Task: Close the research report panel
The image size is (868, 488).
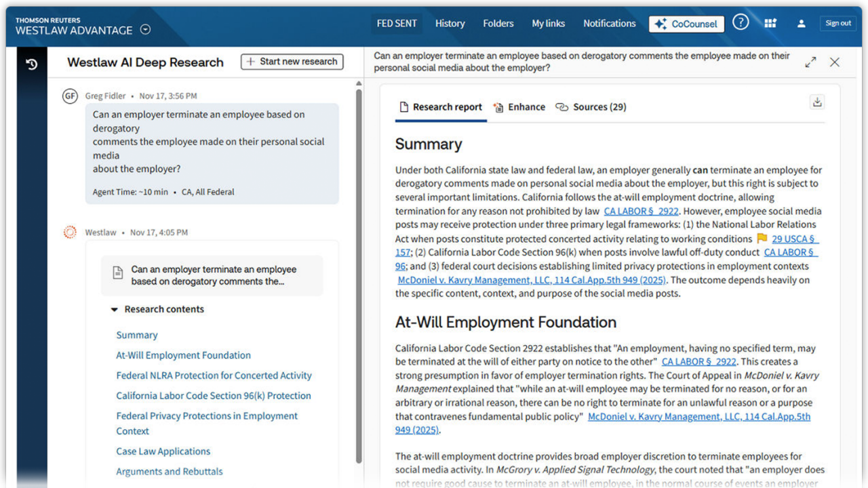Action: click(835, 62)
